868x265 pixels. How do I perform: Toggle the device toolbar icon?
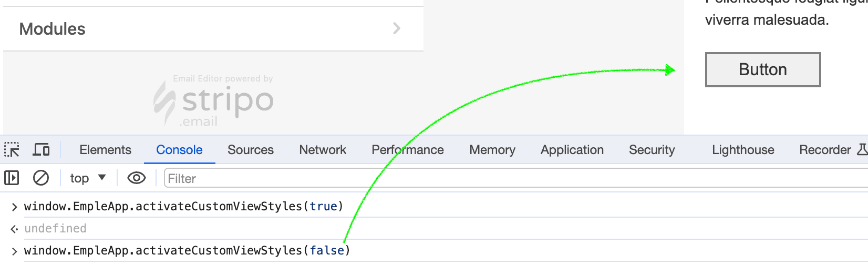click(x=41, y=150)
